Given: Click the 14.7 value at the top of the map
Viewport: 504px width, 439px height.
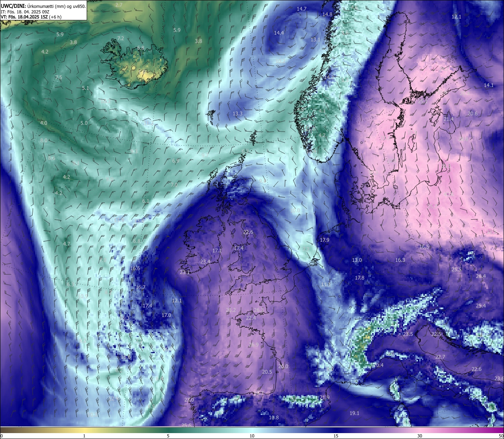Looking at the screenshot, I should pyautogui.click(x=302, y=9).
